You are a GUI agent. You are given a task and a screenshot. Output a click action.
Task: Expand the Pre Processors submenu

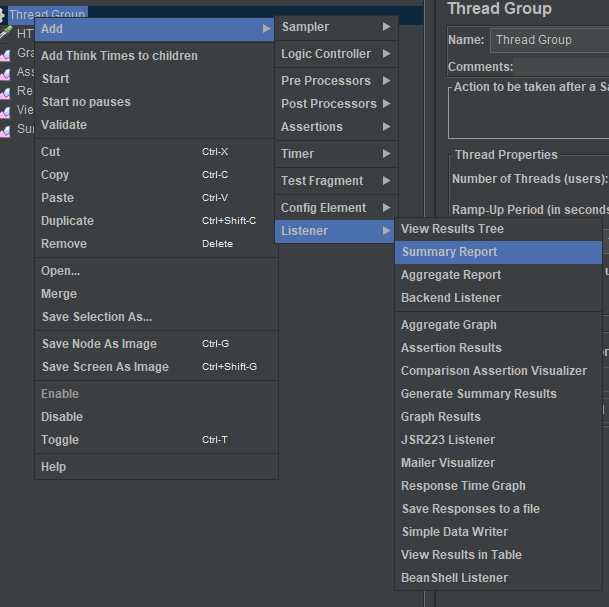tap(336, 81)
